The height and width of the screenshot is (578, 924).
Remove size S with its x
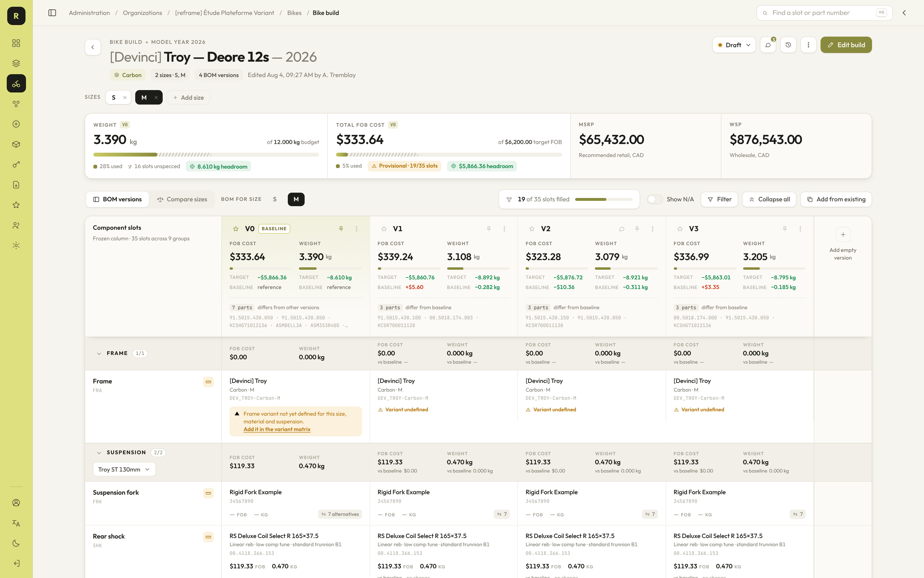[x=125, y=98]
